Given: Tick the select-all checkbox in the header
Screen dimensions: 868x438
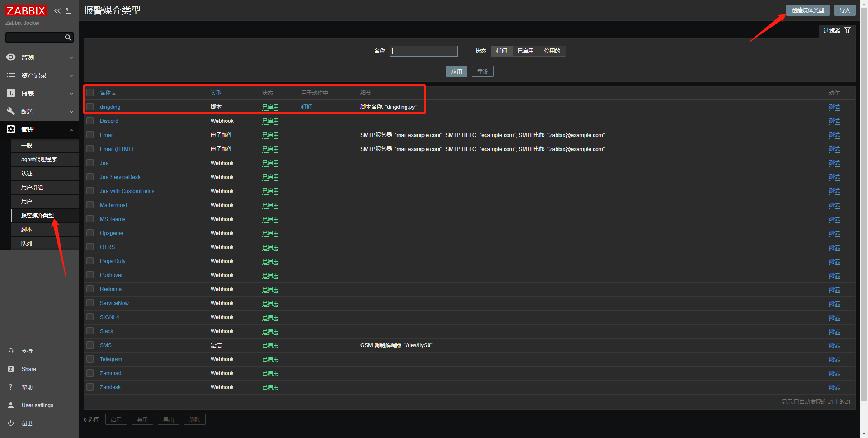Looking at the screenshot, I should coord(90,93).
